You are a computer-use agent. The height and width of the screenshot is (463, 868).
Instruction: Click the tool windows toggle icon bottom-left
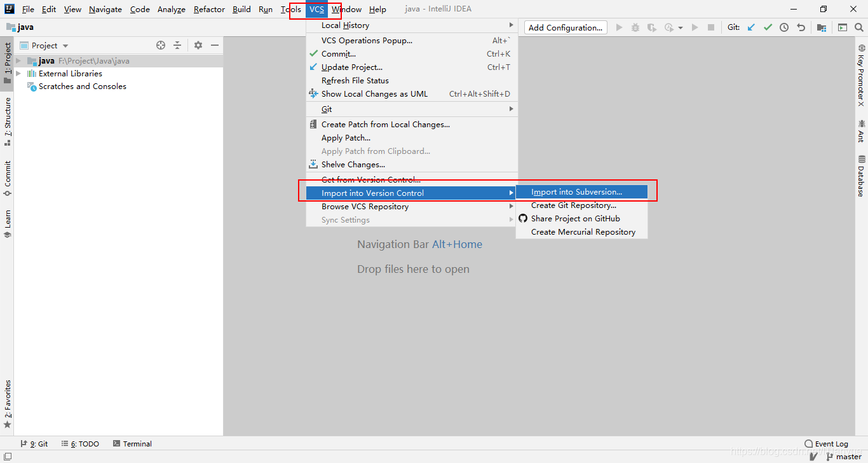click(7, 456)
